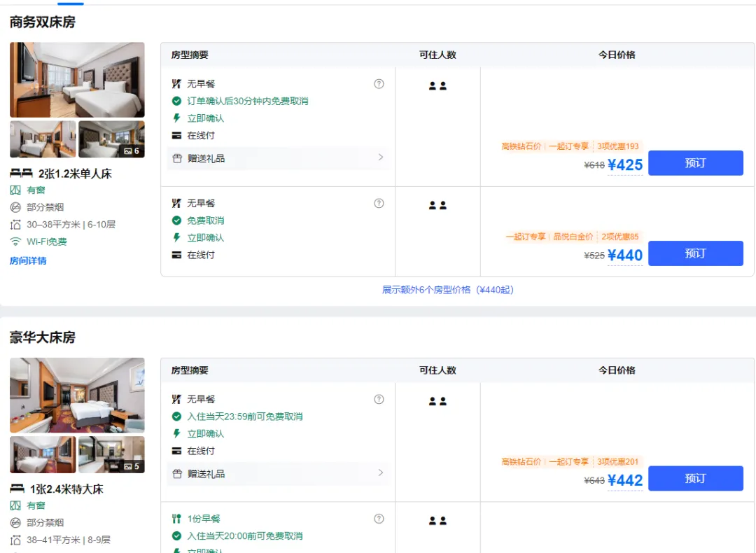Click help icon beside 1份早餐
Screen dimensions: 756x553
379,519
